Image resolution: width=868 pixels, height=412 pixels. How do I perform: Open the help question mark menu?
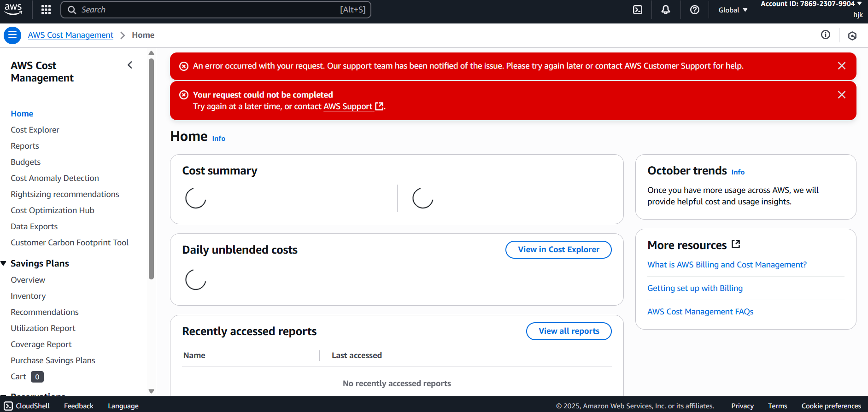click(695, 10)
